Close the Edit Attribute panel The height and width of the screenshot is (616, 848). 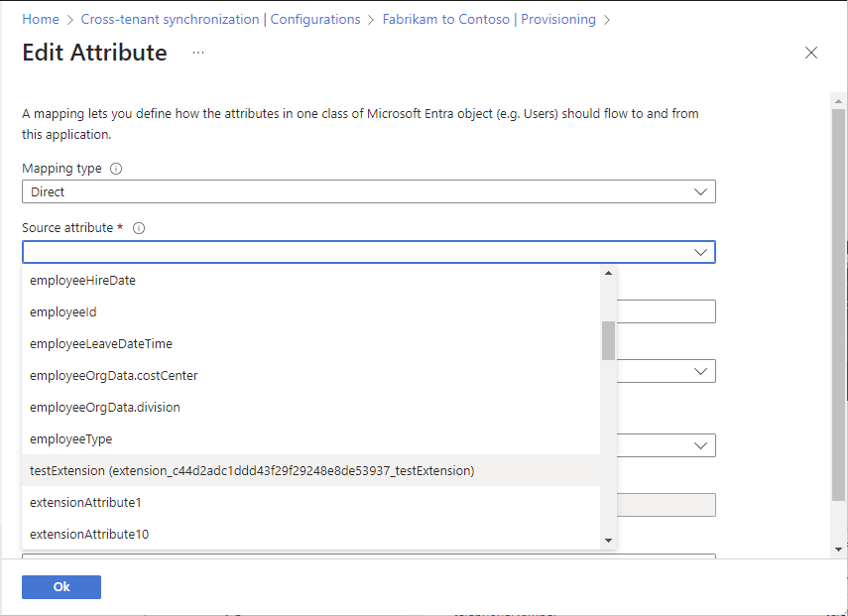[x=811, y=53]
